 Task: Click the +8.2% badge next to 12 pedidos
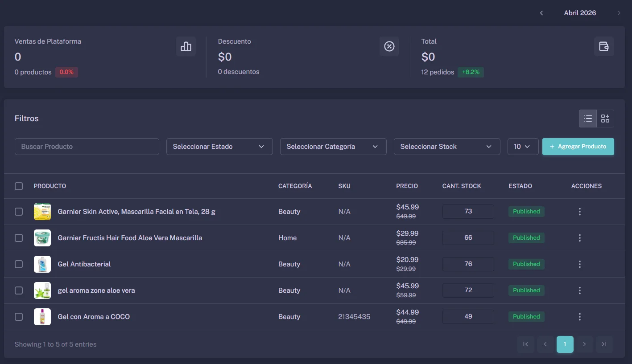coord(471,72)
